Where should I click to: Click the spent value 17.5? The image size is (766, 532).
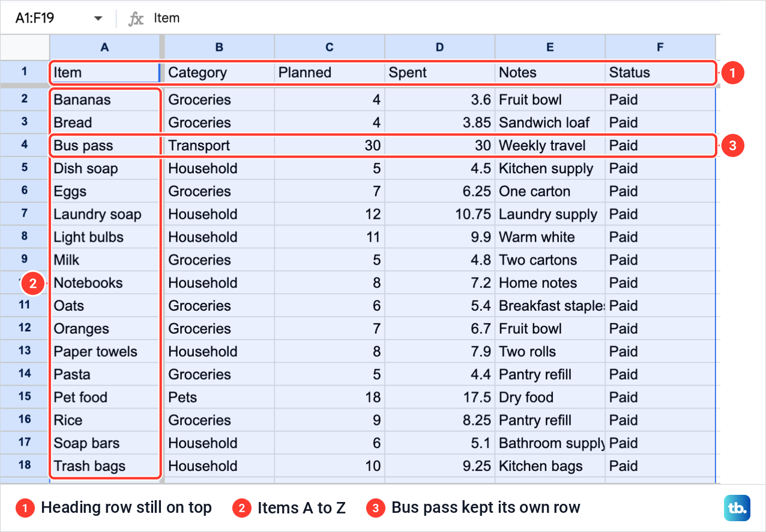click(440, 397)
